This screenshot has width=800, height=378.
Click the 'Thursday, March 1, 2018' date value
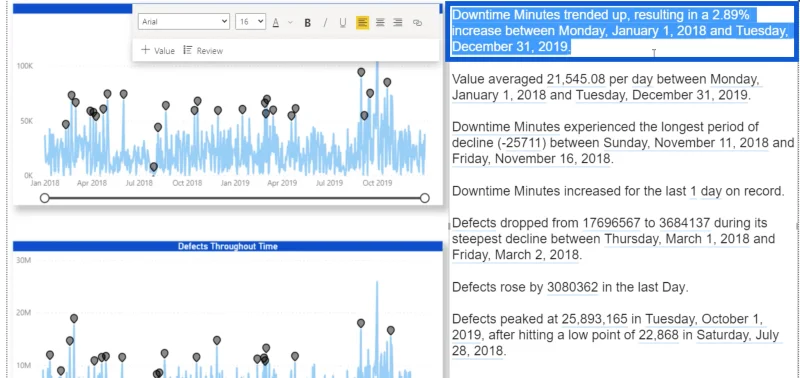[677, 239]
